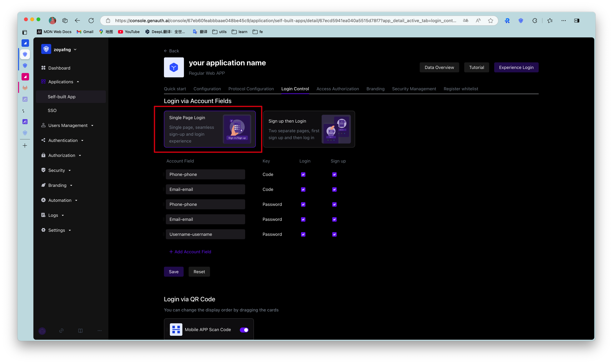613x364 pixels.
Task: Click the Add Account Field link
Action: coord(190,252)
